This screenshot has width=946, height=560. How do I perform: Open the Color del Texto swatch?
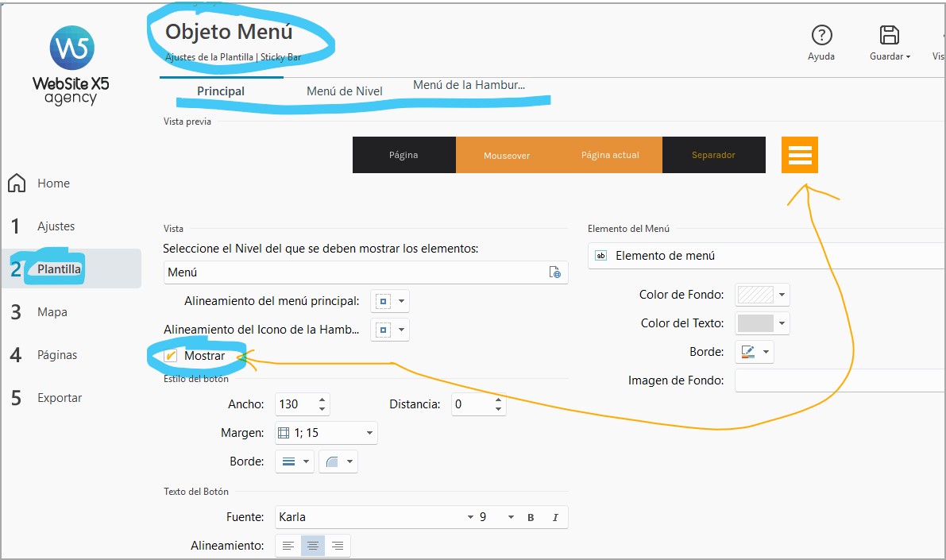point(763,323)
